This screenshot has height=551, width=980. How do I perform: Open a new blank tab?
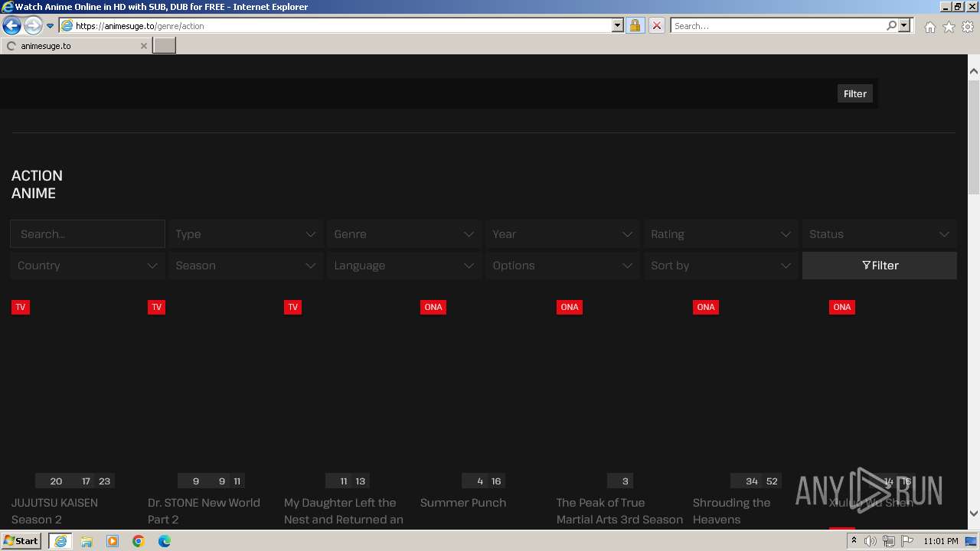click(165, 46)
